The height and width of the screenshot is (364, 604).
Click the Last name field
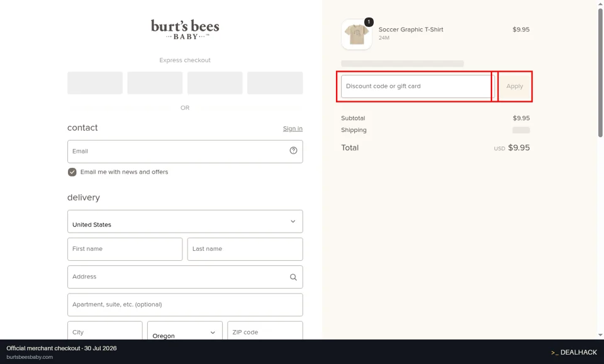(x=245, y=249)
